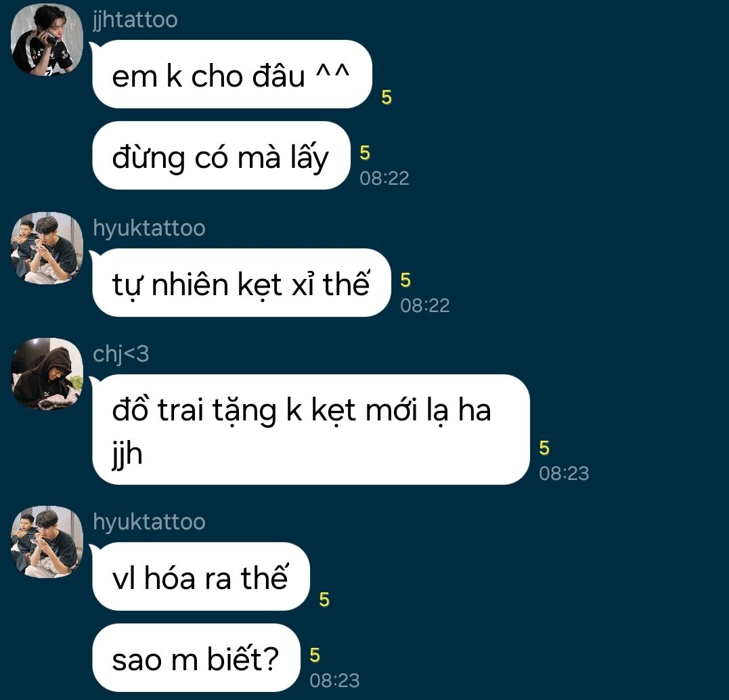Select the 'vl hóa ra thế' message bubble

(201, 576)
